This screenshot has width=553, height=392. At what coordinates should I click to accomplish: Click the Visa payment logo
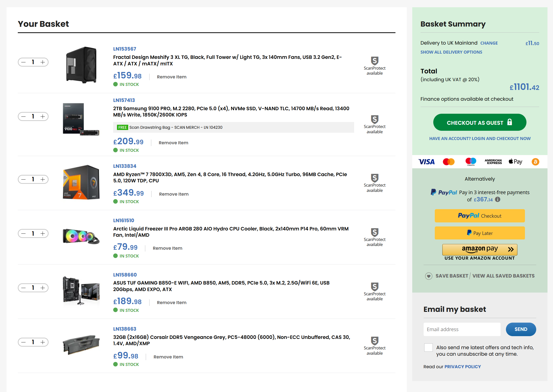(427, 162)
